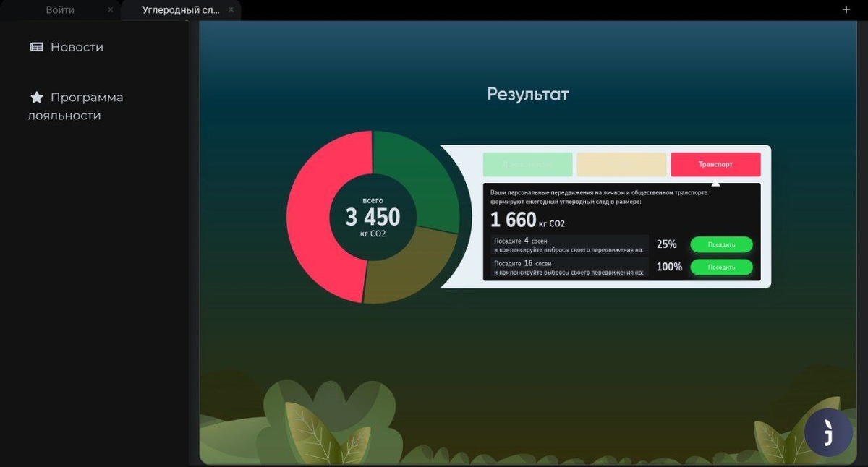Switch to the Войти browser tab

pos(60,10)
